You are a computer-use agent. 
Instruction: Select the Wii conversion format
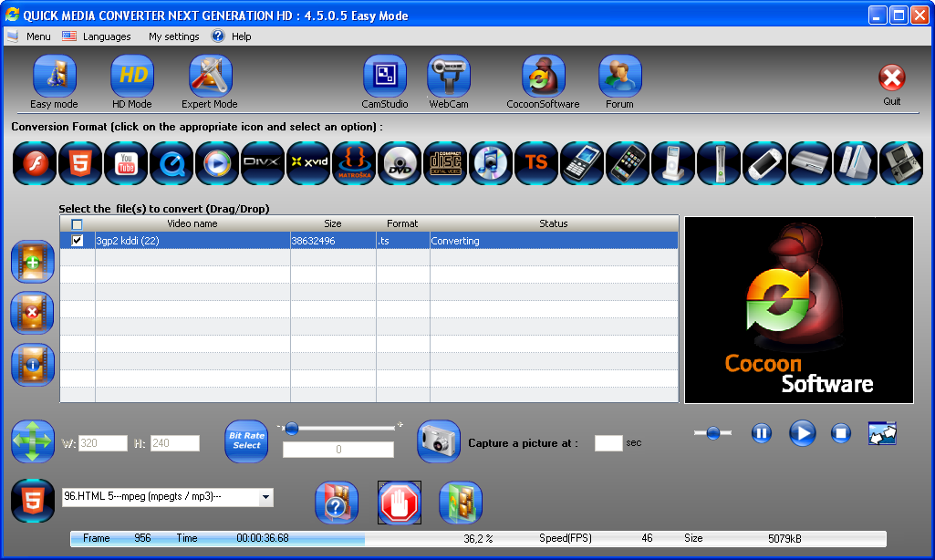click(x=855, y=163)
